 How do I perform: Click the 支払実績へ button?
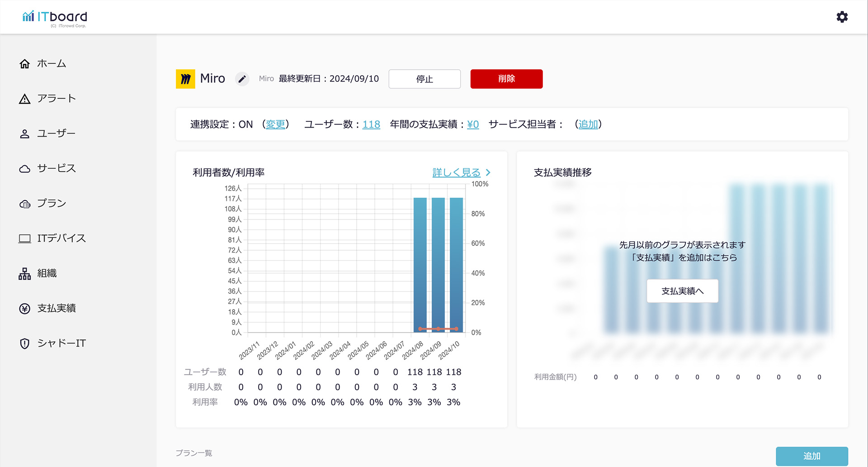click(x=682, y=291)
